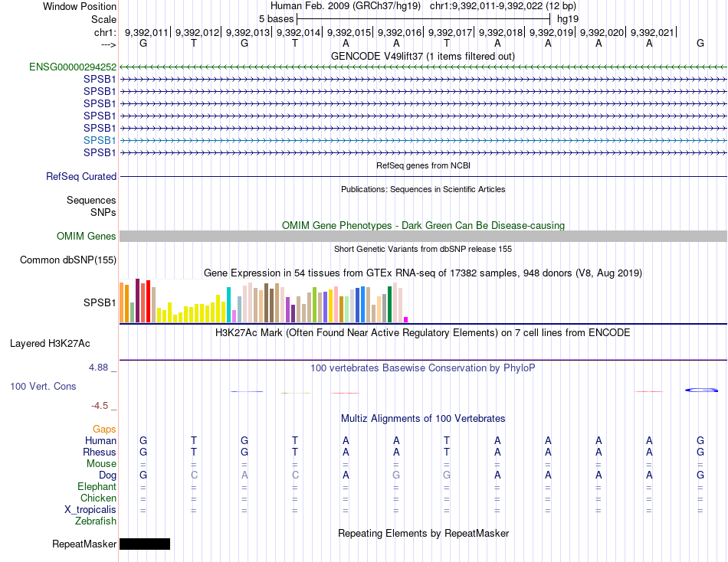The image size is (728, 562).
Task: Open Common dbSNP(155) track label
Action: coord(67,260)
